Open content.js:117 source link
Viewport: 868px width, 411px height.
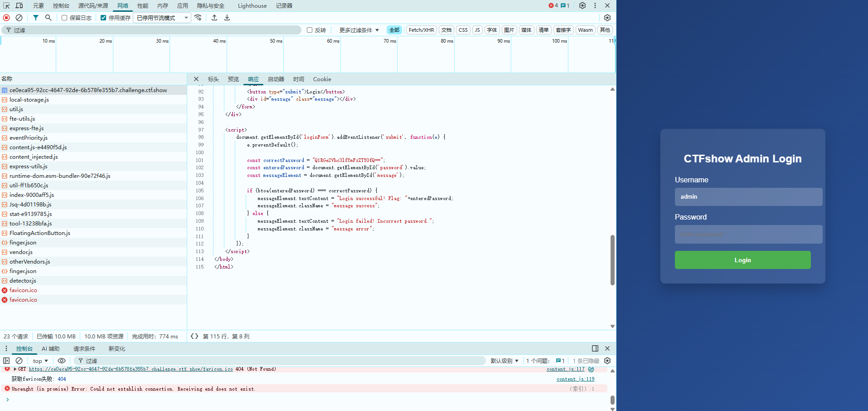(565, 369)
